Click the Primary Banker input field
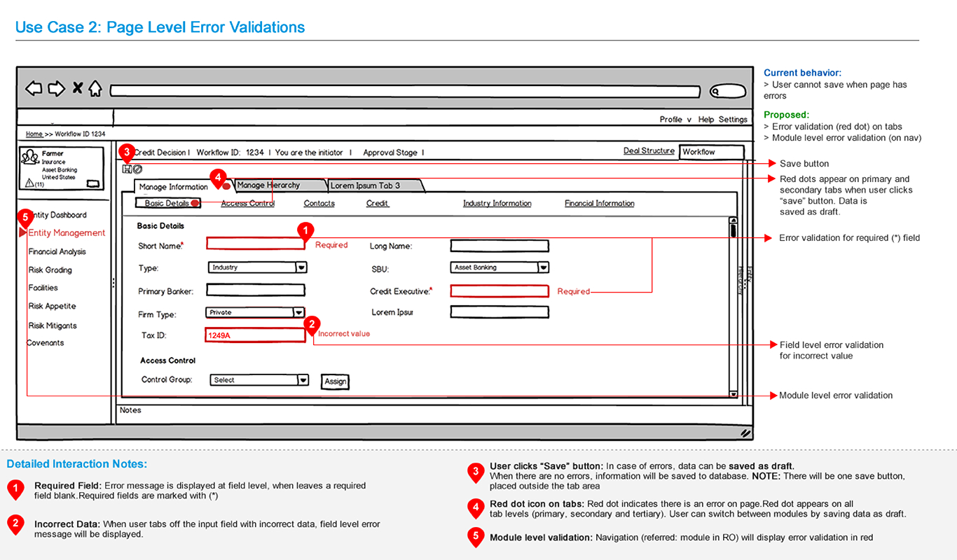The width and height of the screenshot is (957, 560). click(x=256, y=290)
